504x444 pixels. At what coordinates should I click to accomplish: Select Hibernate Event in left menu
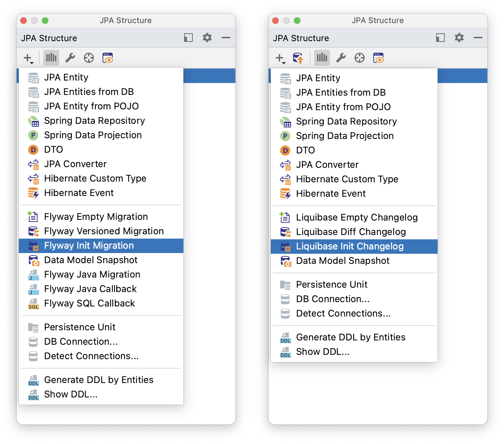(101, 193)
